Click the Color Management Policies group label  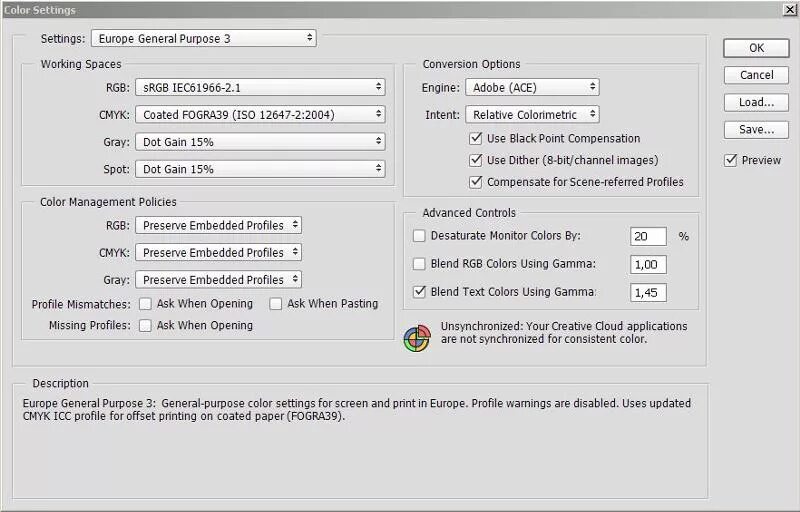click(108, 202)
